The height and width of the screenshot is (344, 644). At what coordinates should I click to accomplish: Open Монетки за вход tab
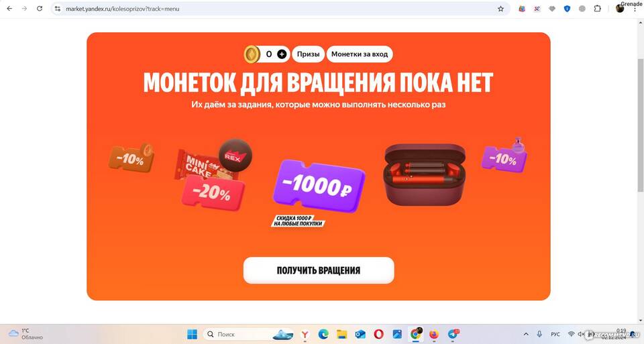[x=360, y=54]
